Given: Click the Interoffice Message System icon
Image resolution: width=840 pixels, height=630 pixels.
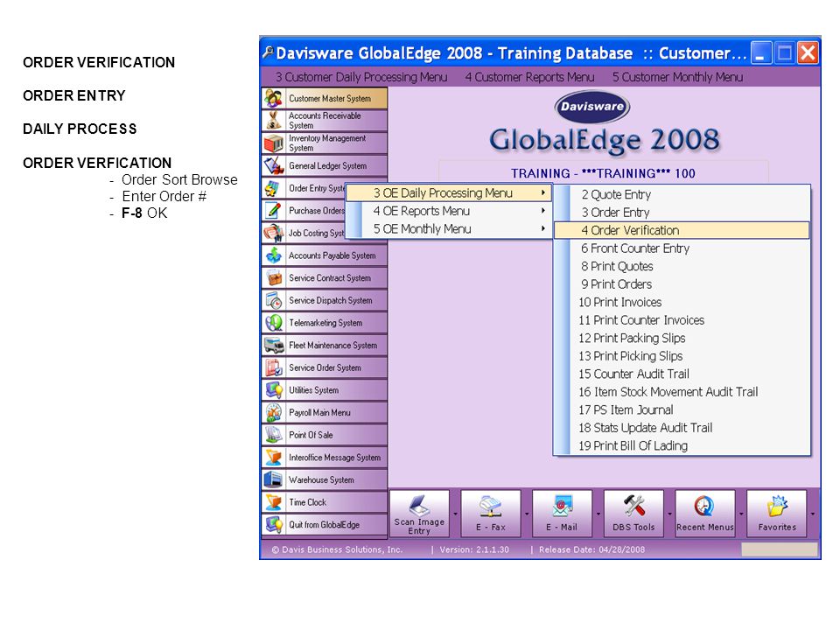Looking at the screenshot, I should (x=274, y=458).
